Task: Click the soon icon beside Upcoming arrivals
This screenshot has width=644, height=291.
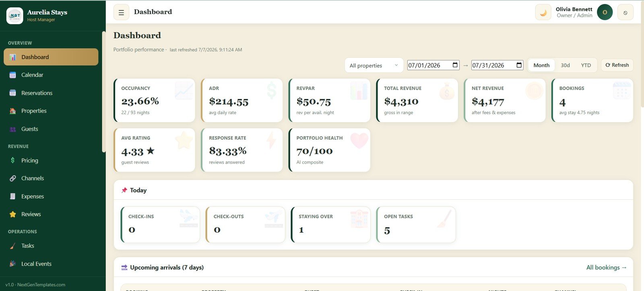Action: (124, 267)
